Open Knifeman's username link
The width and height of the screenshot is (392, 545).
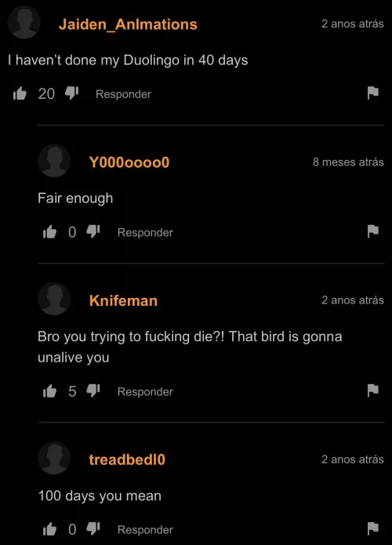coord(123,300)
